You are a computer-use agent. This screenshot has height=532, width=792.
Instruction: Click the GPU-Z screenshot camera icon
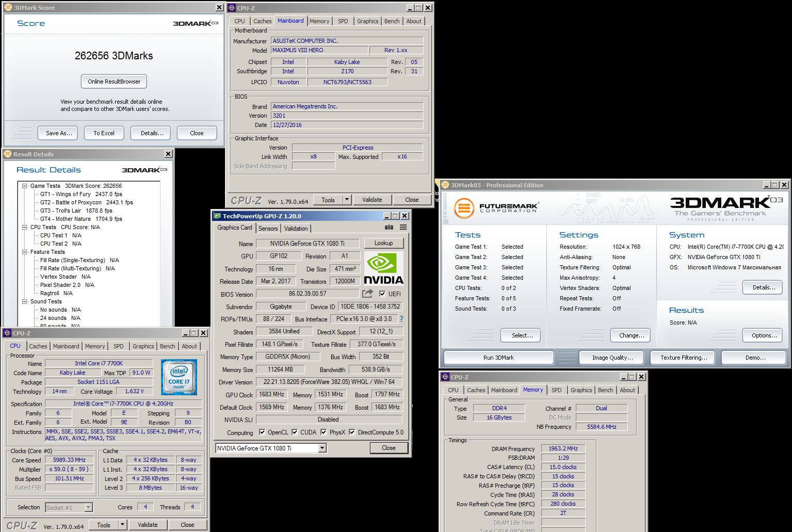(x=389, y=228)
